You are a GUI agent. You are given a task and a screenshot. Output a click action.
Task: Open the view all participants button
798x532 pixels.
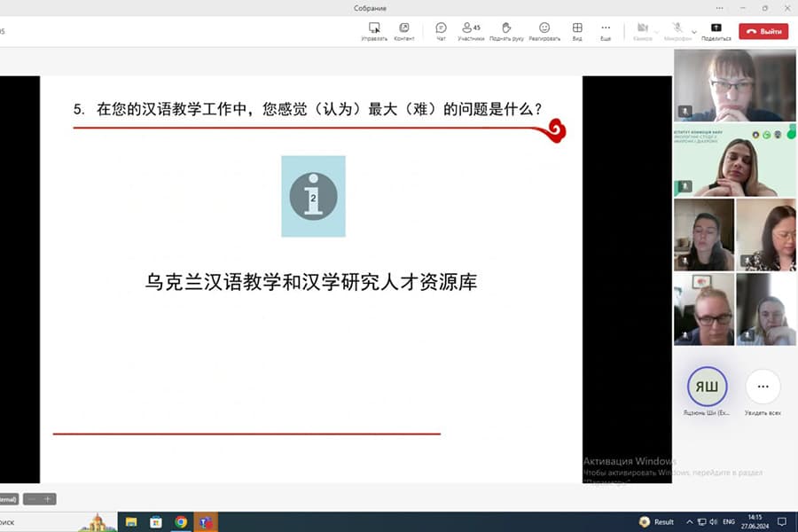click(763, 387)
